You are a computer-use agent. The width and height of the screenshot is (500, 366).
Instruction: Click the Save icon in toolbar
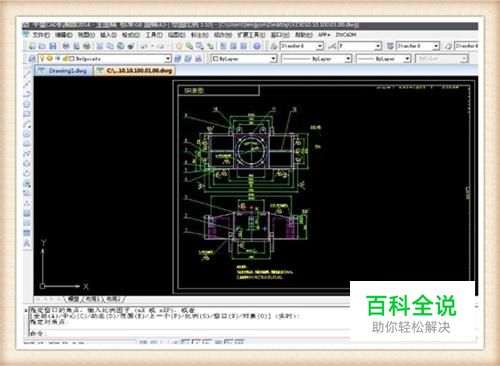tap(53, 46)
